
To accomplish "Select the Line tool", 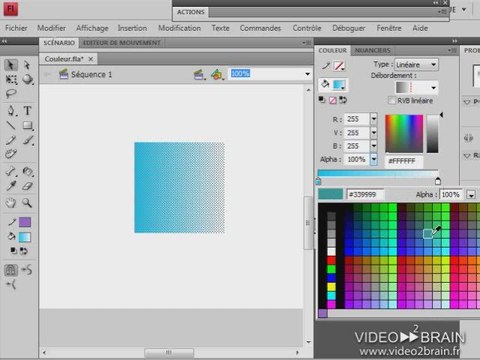I will point(11,125).
